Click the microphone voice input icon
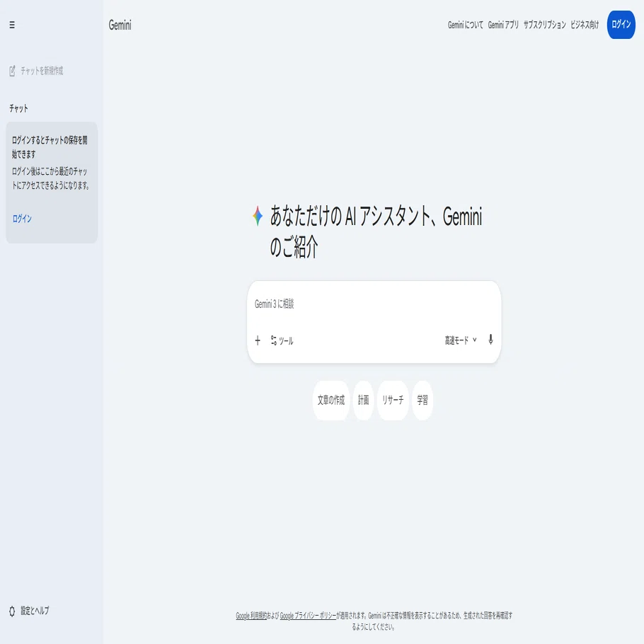The width and height of the screenshot is (644, 644). tap(490, 340)
